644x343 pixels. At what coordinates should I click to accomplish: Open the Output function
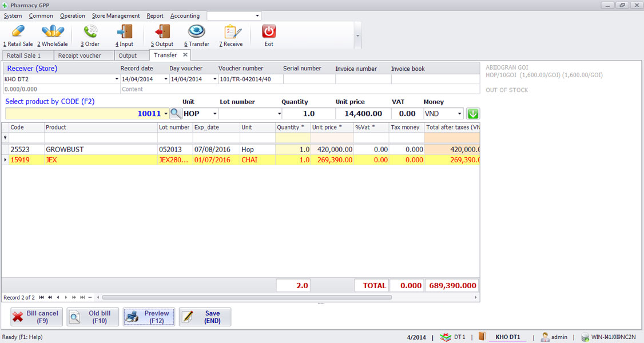pyautogui.click(x=162, y=34)
